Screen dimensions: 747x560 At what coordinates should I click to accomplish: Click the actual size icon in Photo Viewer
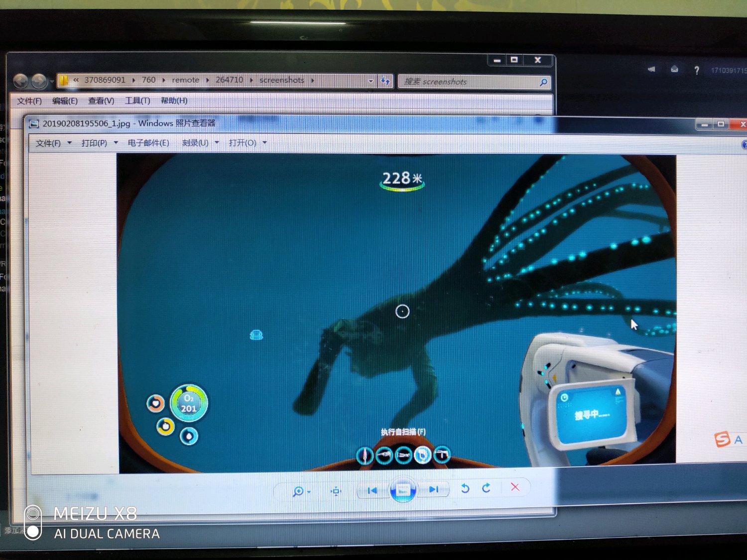336,491
